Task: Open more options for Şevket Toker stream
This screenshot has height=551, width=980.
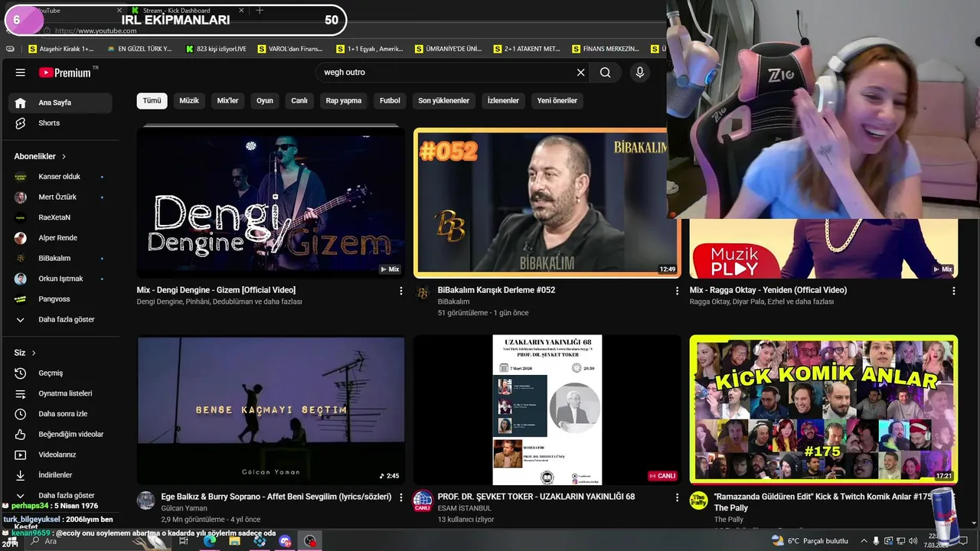Action: 676,497
